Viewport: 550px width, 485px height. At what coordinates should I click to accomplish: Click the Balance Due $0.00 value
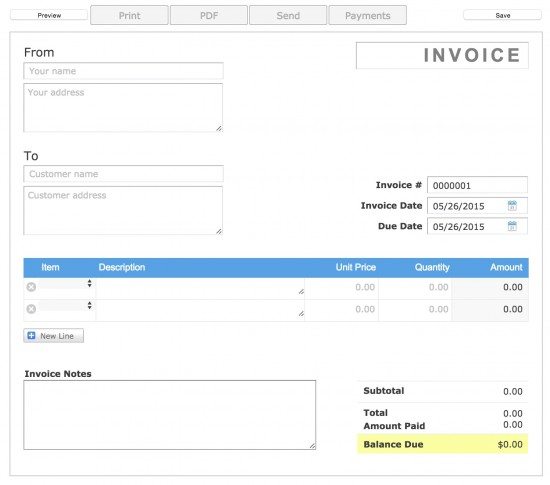510,444
